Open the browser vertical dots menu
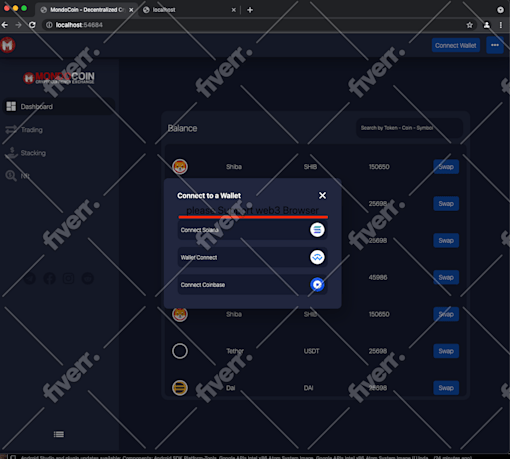 tap(501, 25)
